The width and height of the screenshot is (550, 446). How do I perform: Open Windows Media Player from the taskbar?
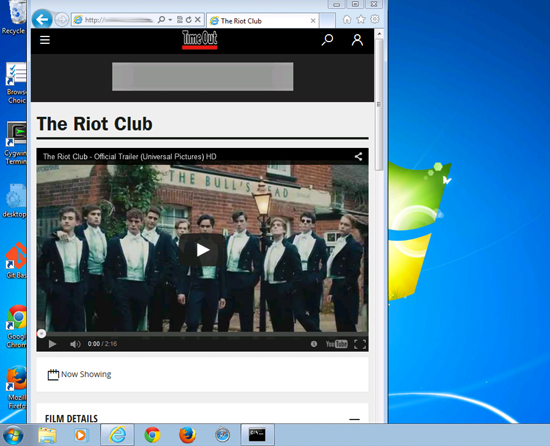pos(81,435)
